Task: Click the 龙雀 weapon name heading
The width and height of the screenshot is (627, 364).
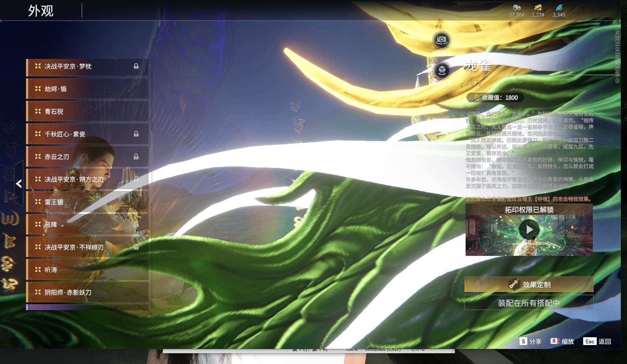Action: 478,66
